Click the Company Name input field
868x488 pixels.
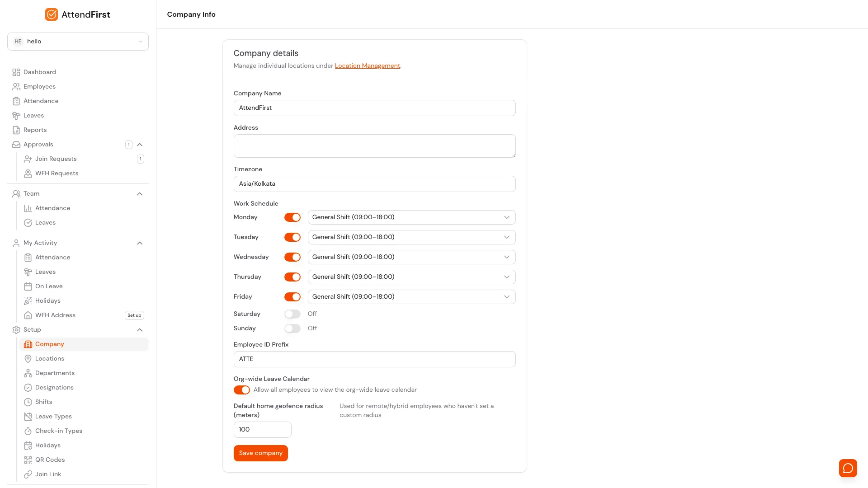pos(375,108)
